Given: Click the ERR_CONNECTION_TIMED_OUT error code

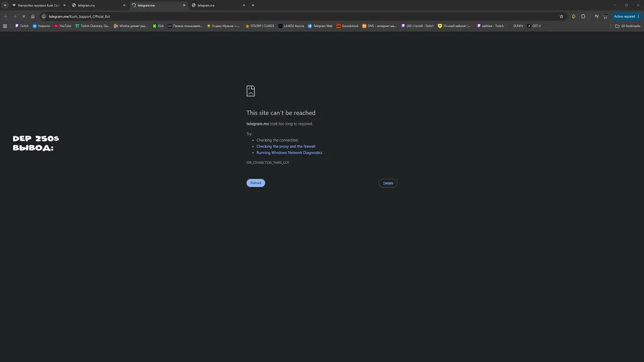Looking at the screenshot, I should pyautogui.click(x=268, y=163).
